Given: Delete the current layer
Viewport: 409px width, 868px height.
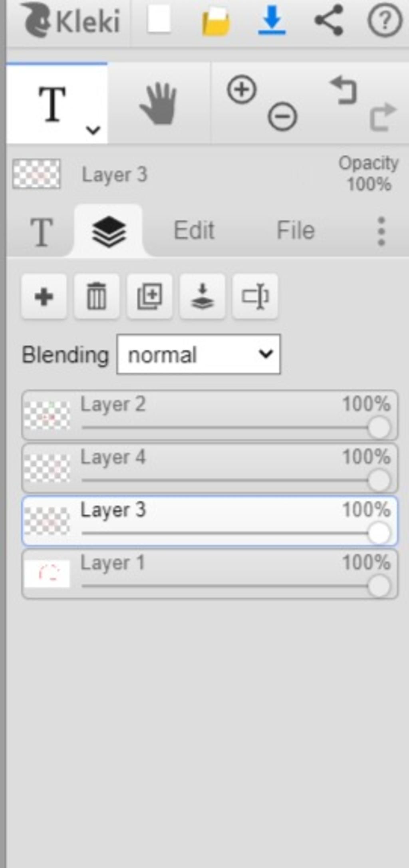Looking at the screenshot, I should [97, 296].
